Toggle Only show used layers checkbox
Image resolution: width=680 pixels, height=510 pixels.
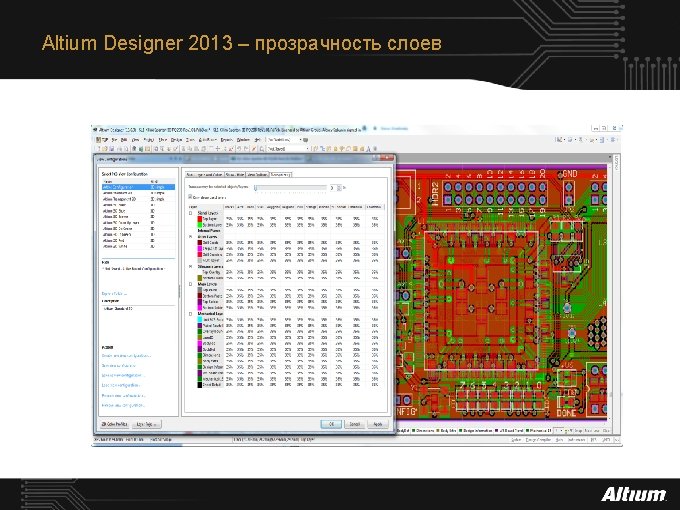point(190,197)
